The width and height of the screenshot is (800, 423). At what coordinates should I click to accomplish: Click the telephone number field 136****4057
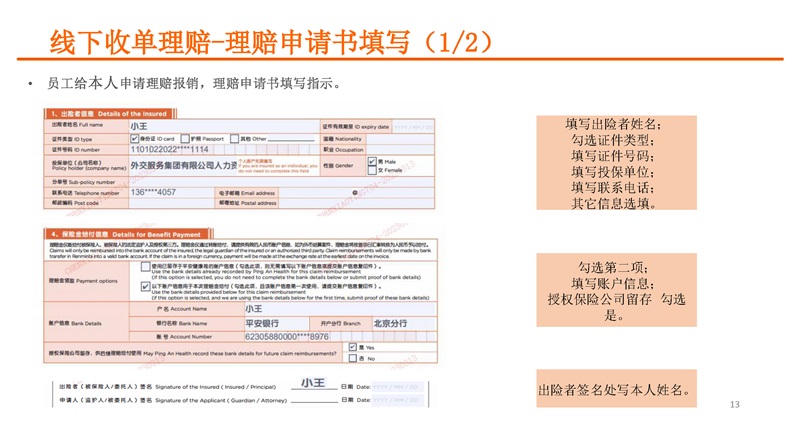[x=171, y=192]
